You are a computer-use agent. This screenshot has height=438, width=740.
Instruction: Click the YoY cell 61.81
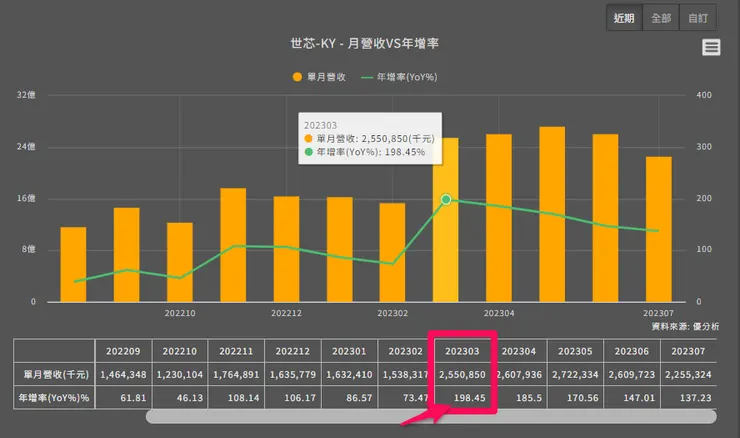point(123,397)
